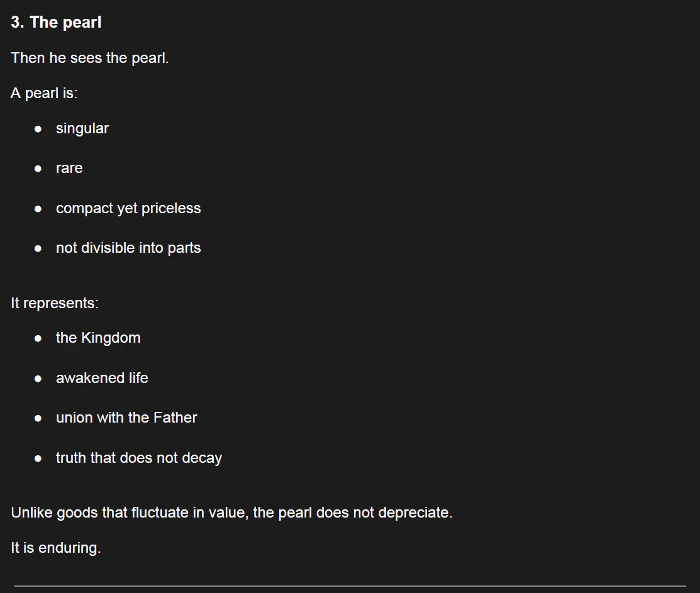Click the "3. The pearl" heading
Viewport: 700px width, 593px height.
click(56, 23)
